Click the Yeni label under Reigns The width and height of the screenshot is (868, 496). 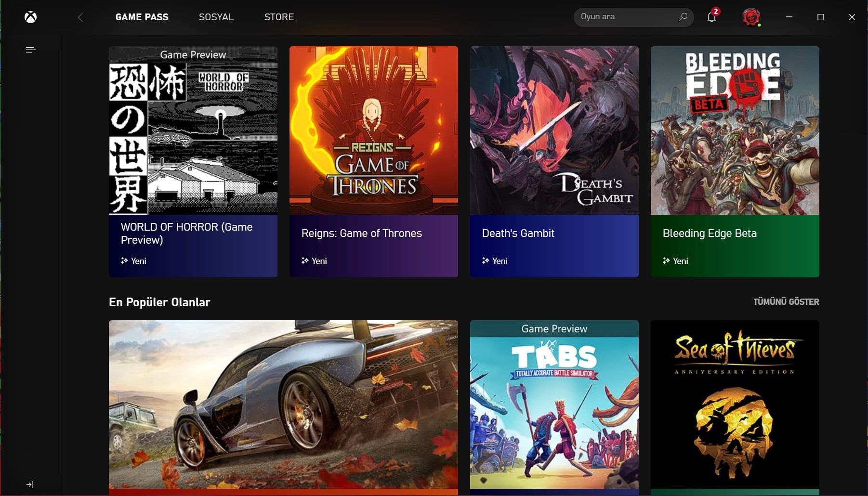coord(319,261)
